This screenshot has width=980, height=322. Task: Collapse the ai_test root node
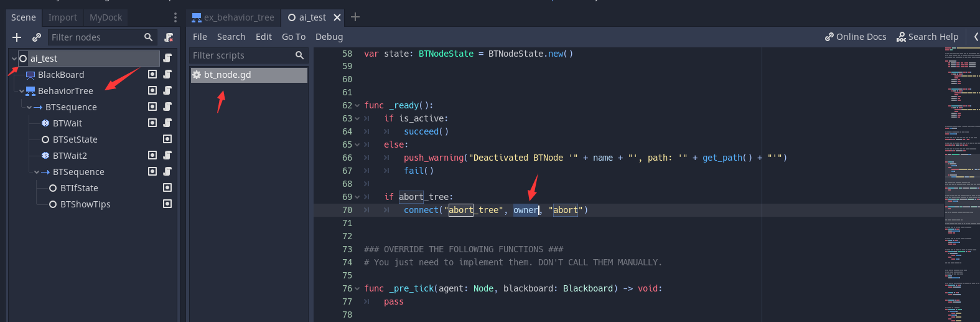14,59
